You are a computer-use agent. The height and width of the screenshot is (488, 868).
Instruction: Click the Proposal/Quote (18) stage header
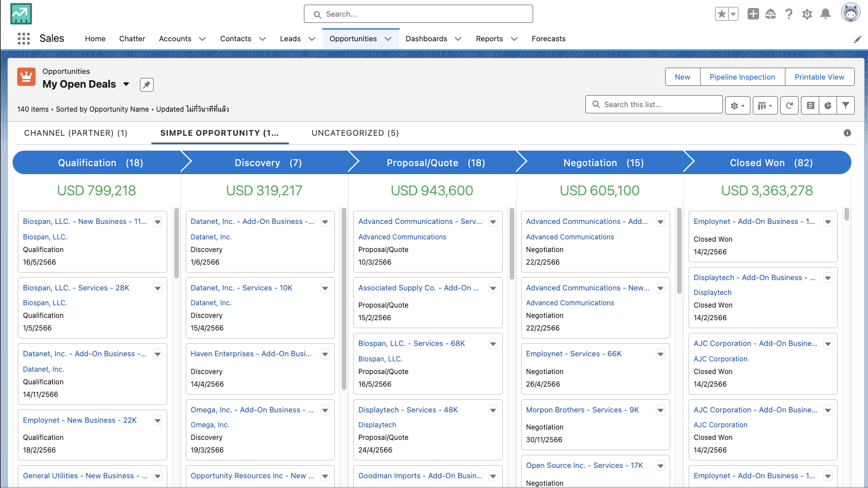pyautogui.click(x=436, y=163)
